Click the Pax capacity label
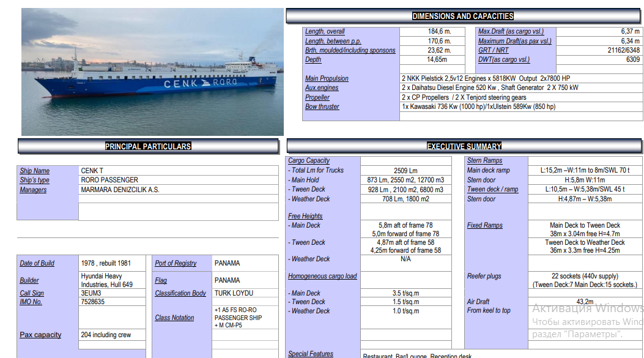Screen dimensions: 644x358 pyautogui.click(x=40, y=335)
